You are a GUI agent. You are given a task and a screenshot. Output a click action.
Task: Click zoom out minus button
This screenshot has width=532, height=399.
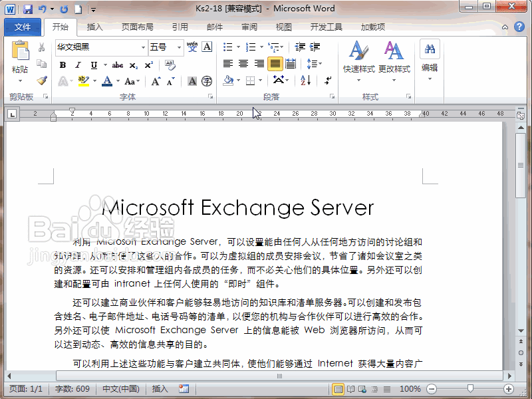click(x=431, y=389)
